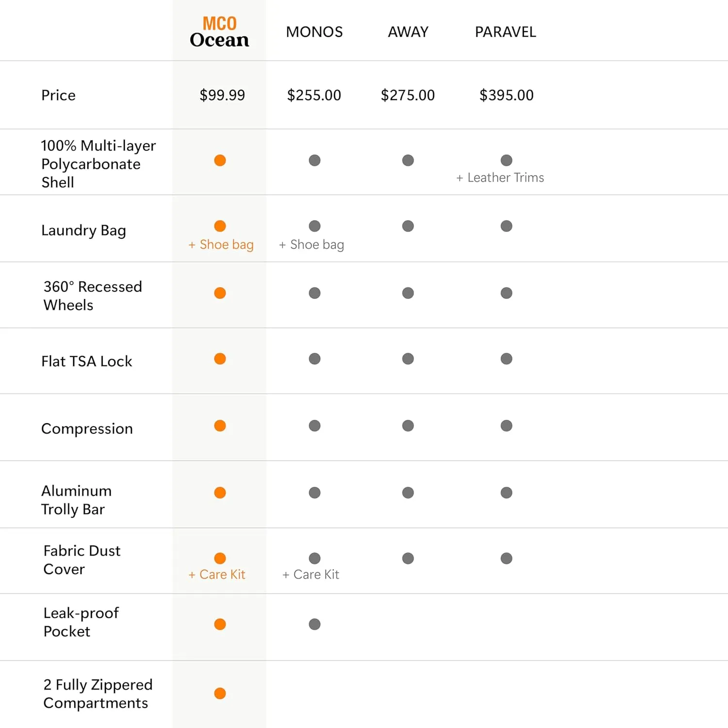Click the '+ Leather Trims' note
The height and width of the screenshot is (728, 728).
pyautogui.click(x=500, y=178)
